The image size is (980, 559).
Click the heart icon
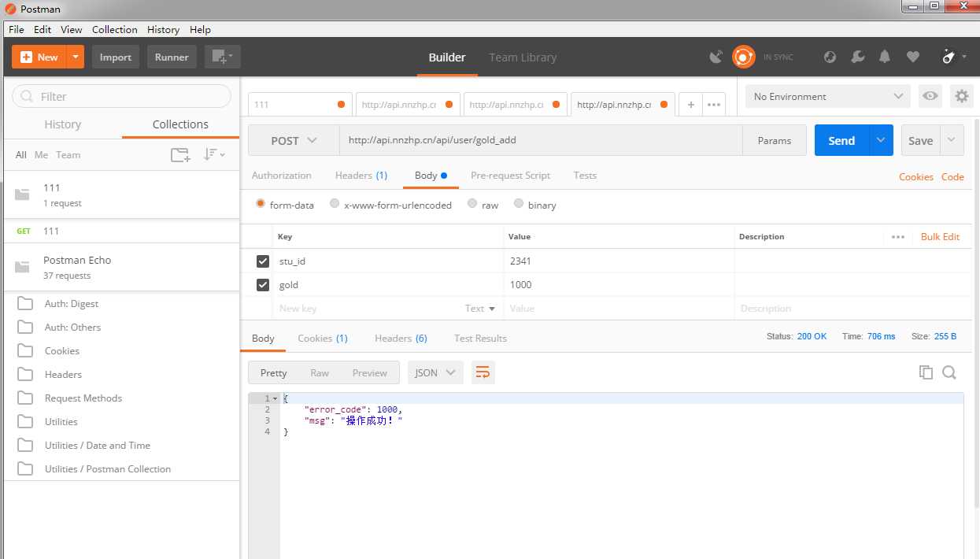(913, 57)
